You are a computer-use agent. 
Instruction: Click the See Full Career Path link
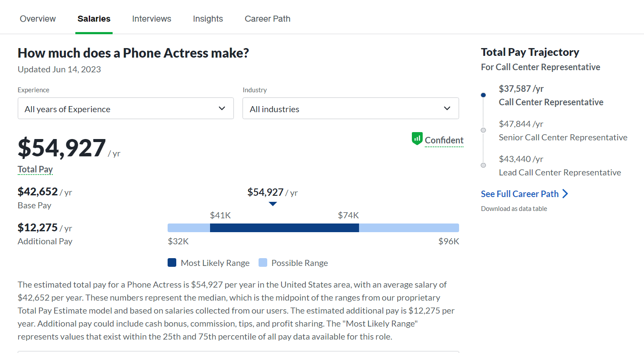(x=519, y=194)
